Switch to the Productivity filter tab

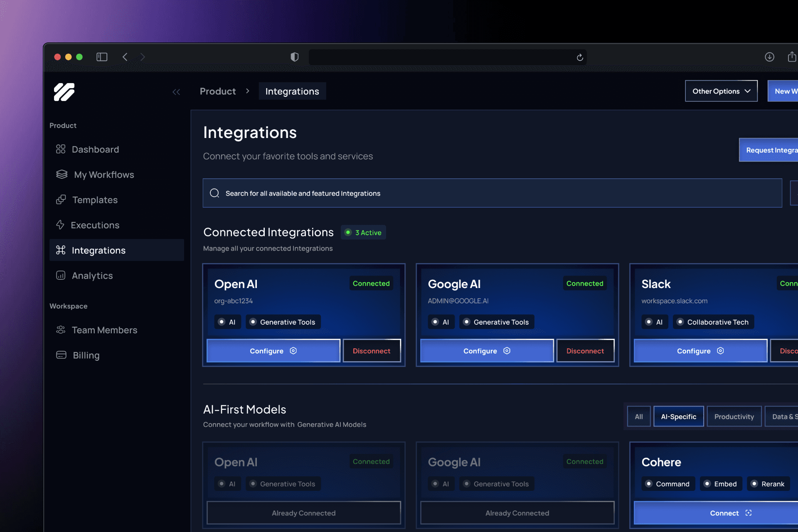pyautogui.click(x=734, y=416)
